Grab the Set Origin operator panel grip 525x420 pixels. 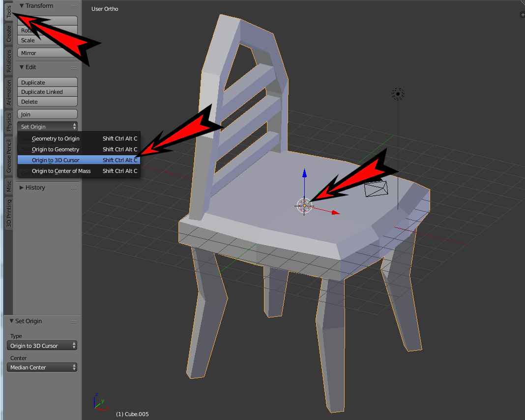coord(73,322)
